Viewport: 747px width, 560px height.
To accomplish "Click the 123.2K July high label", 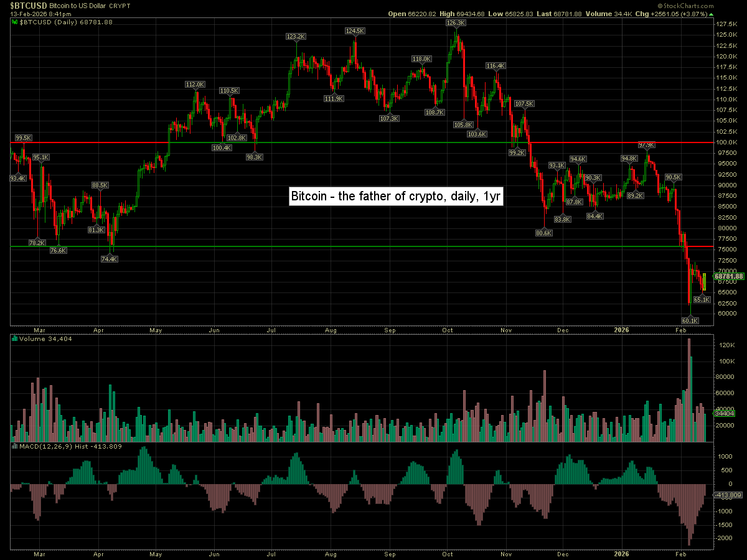I will click(x=296, y=37).
